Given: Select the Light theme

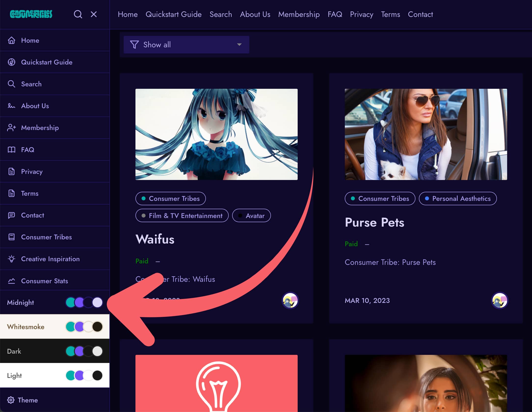Looking at the screenshot, I should [55, 375].
